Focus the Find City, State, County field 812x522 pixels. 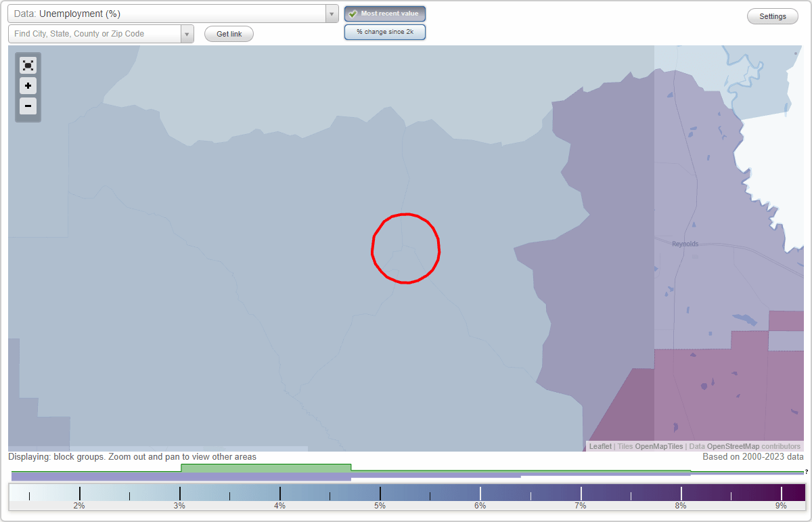(x=95, y=34)
